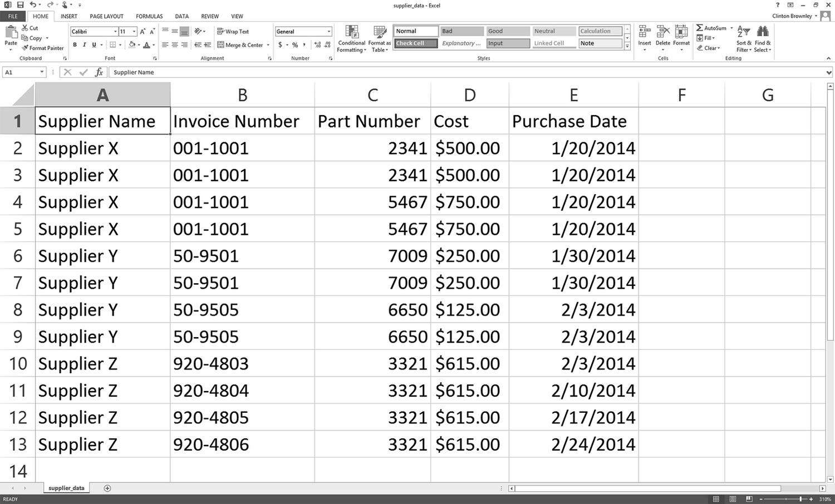Open Microsoft Excel Help question mark

point(778,5)
